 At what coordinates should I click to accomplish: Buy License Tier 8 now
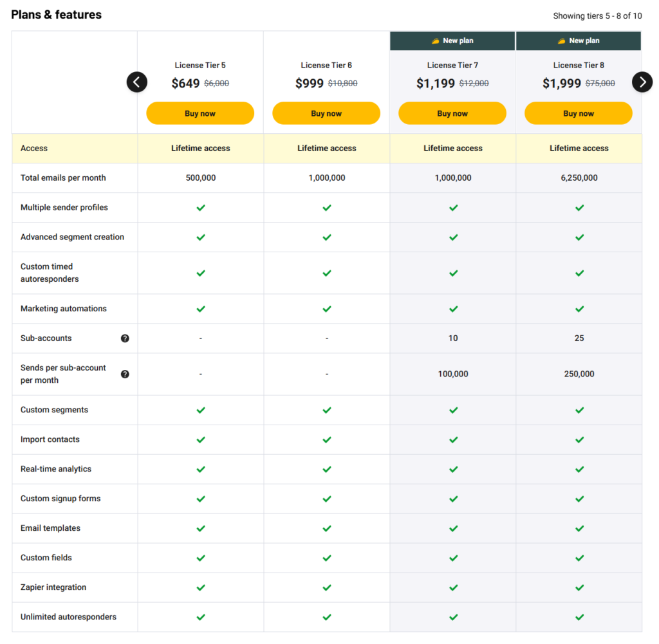tap(579, 113)
